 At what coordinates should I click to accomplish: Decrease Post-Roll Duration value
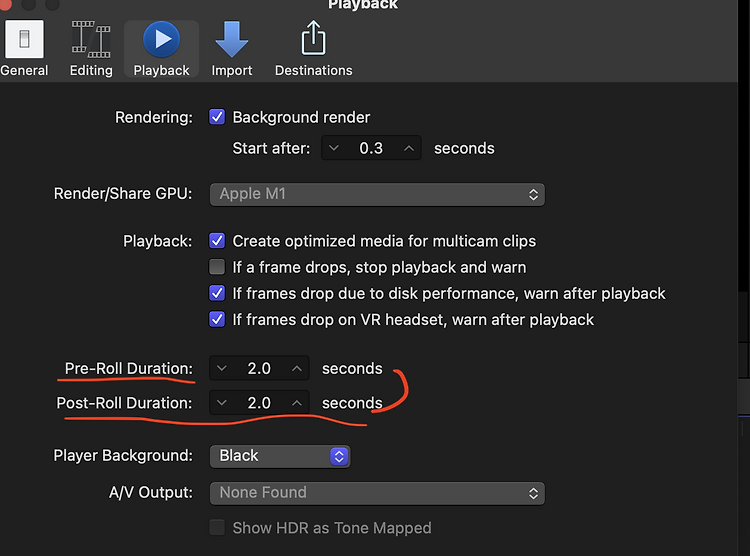coord(221,403)
